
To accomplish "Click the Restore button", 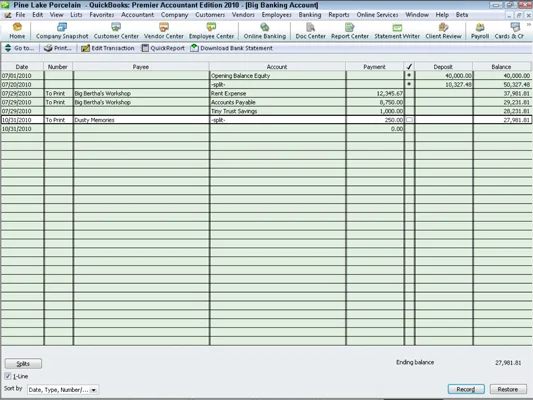I will 508,389.
